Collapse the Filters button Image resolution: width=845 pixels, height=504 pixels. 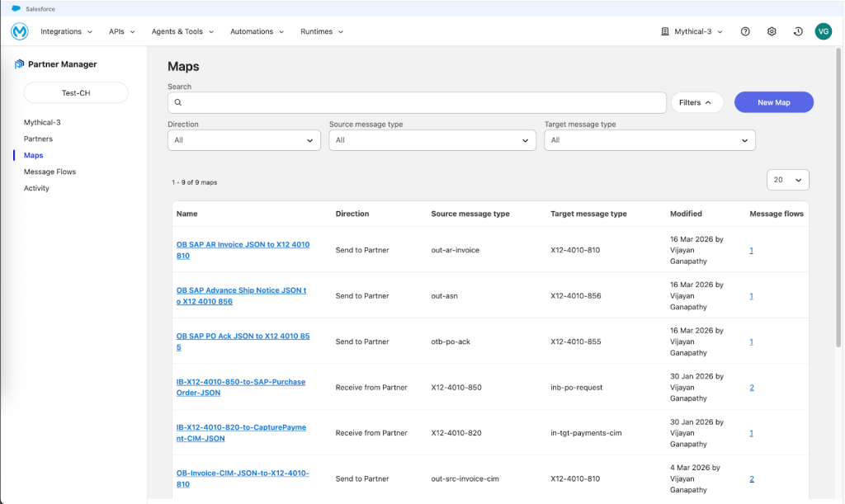tap(696, 102)
